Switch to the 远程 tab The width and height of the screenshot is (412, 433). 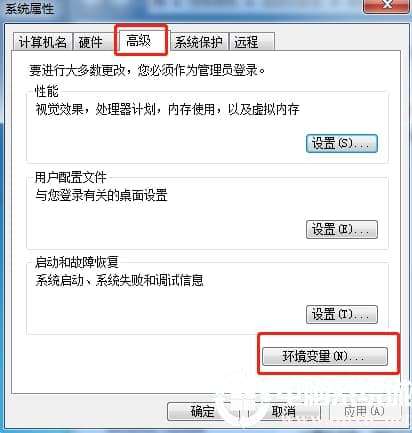pos(251,42)
